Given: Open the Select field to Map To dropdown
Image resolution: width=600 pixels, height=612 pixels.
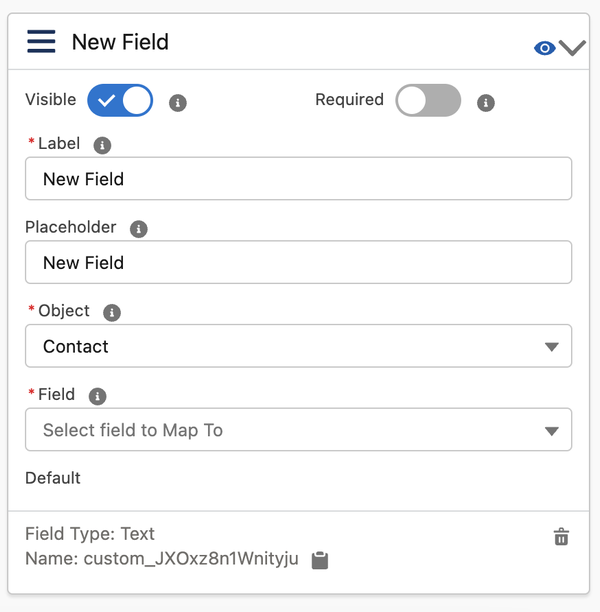Looking at the screenshot, I should click(298, 430).
